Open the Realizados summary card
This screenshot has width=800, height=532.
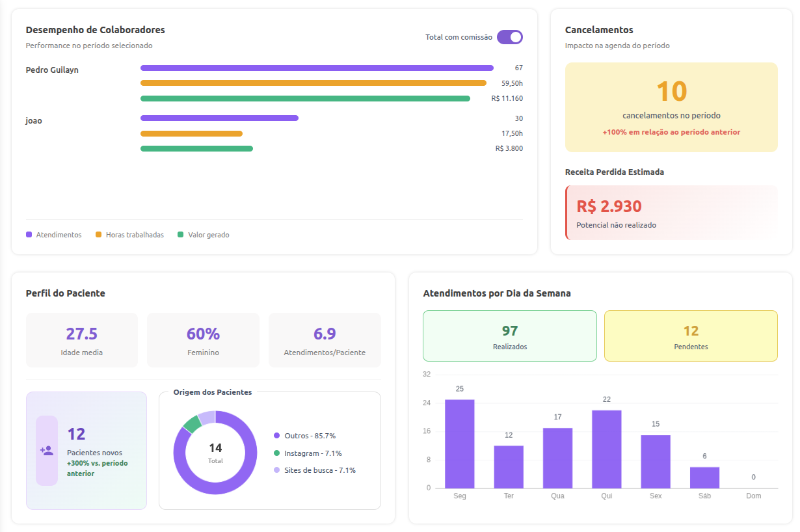pos(510,336)
